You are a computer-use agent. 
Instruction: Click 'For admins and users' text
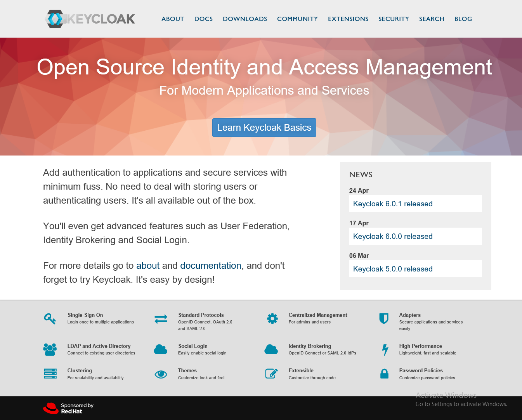pos(310,322)
